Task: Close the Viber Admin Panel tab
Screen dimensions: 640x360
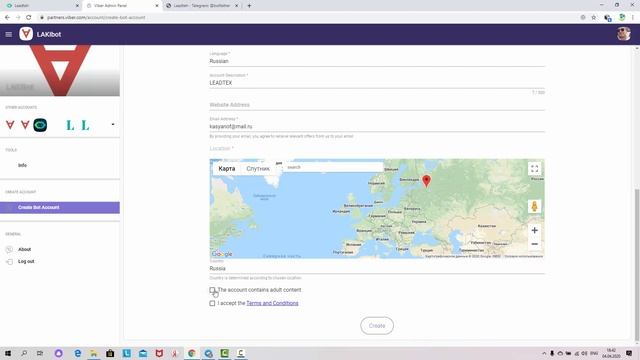Action: [157, 6]
